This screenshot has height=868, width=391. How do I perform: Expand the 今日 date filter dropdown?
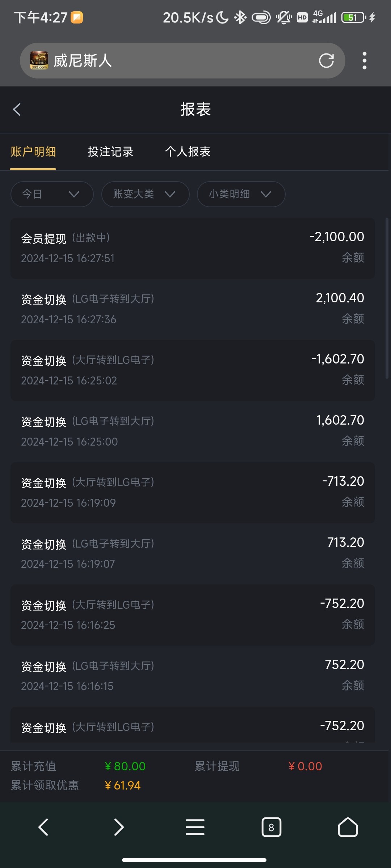pos(52,194)
